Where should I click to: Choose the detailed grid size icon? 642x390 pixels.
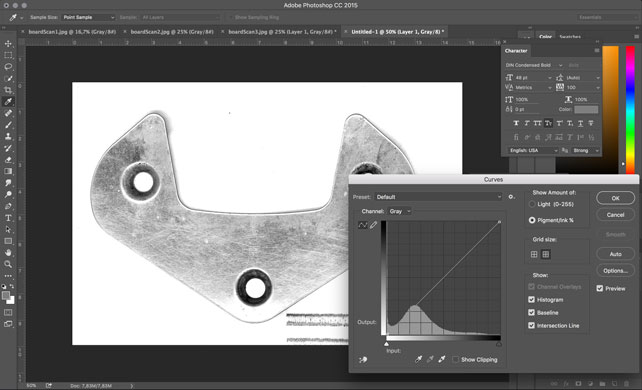pos(545,255)
